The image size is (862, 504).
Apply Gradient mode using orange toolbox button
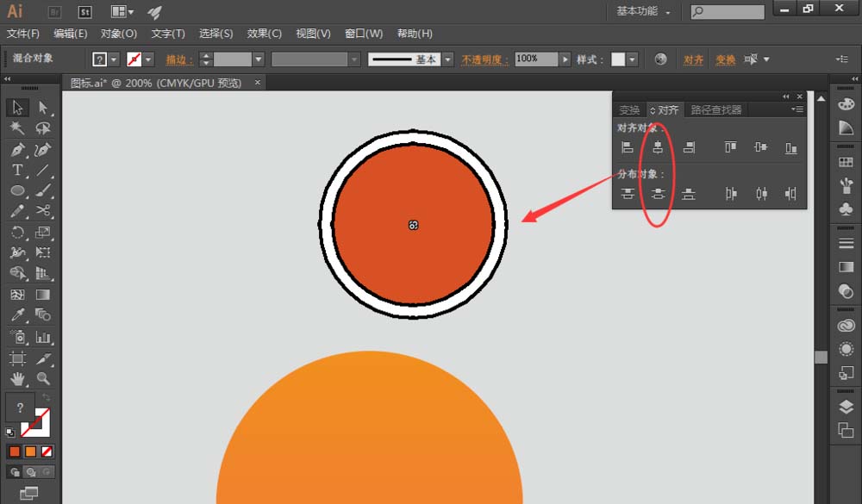click(31, 451)
